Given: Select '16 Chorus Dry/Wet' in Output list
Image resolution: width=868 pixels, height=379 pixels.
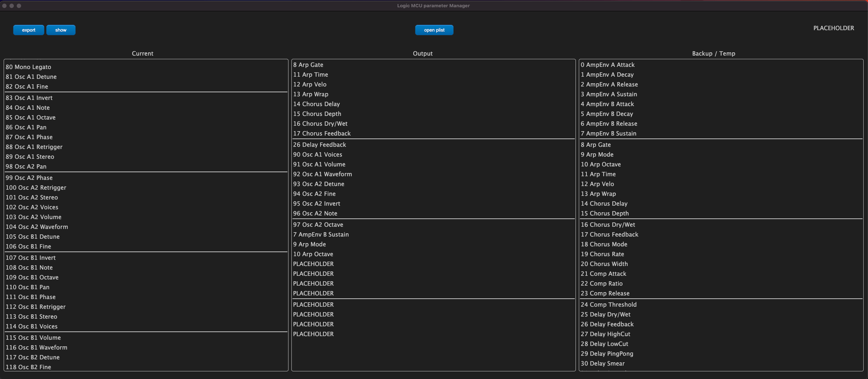Looking at the screenshot, I should point(433,124).
